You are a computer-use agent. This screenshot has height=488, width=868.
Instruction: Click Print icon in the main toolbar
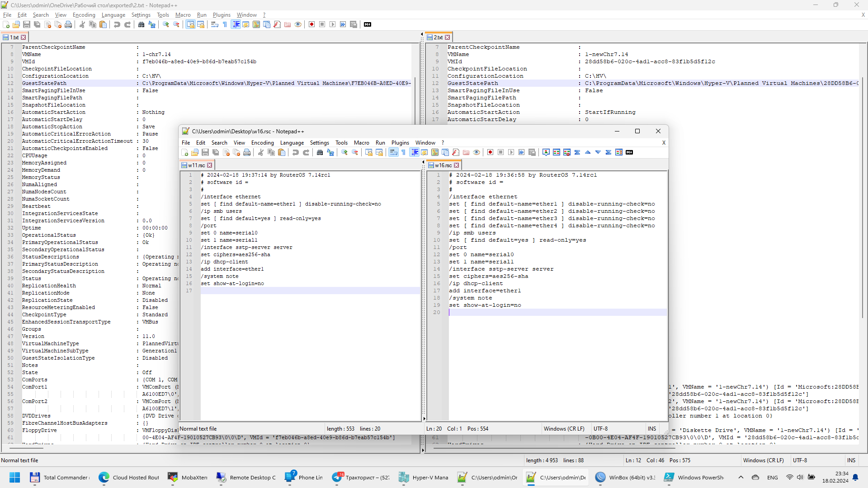[x=68, y=24]
